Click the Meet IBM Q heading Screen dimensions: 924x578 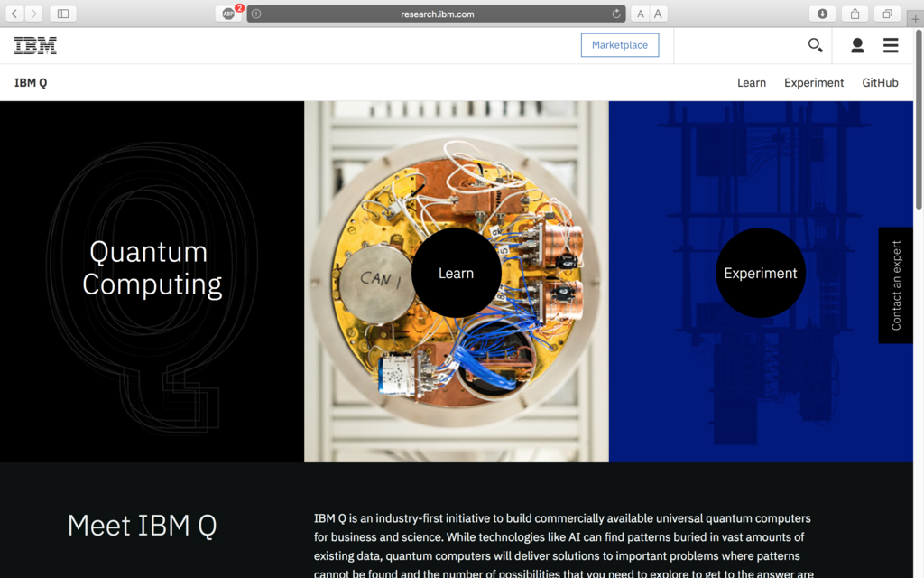(x=142, y=525)
